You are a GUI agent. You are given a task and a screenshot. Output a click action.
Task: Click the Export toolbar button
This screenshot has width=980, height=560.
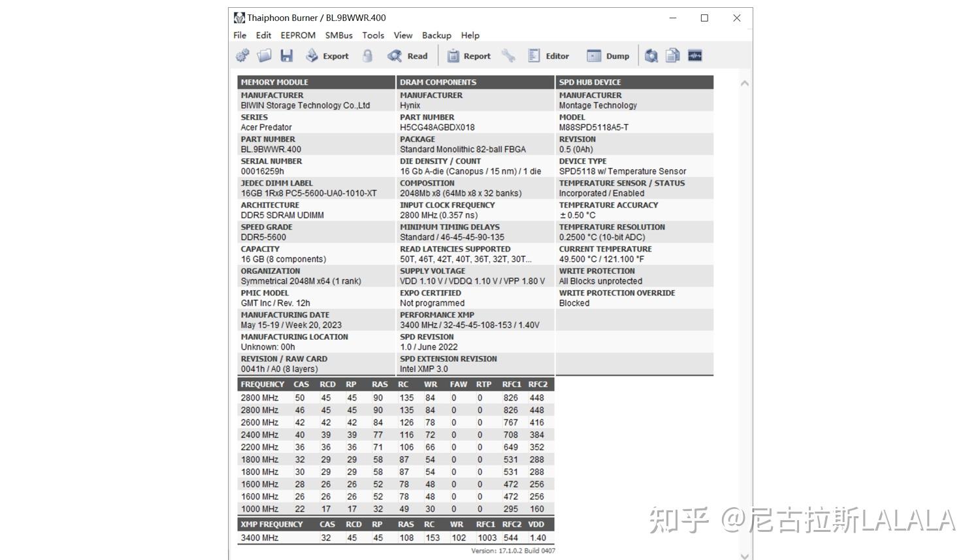(x=327, y=56)
